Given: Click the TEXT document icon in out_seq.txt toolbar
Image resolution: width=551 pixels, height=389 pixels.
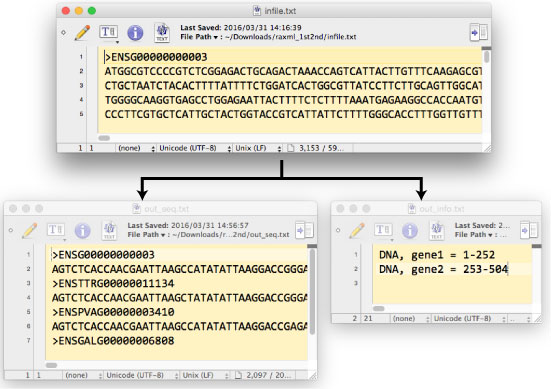Looking at the screenshot, I should 109,231.
